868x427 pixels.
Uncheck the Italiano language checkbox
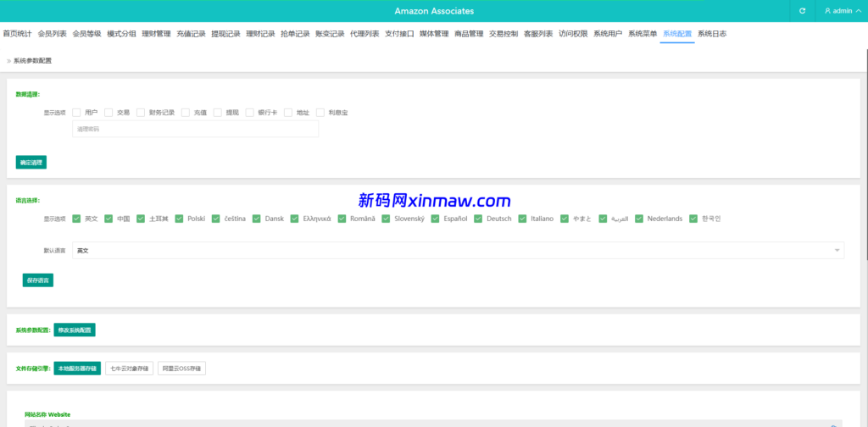pos(522,219)
